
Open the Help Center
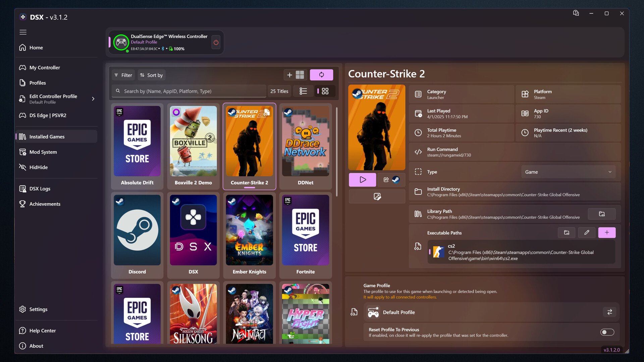point(42,330)
